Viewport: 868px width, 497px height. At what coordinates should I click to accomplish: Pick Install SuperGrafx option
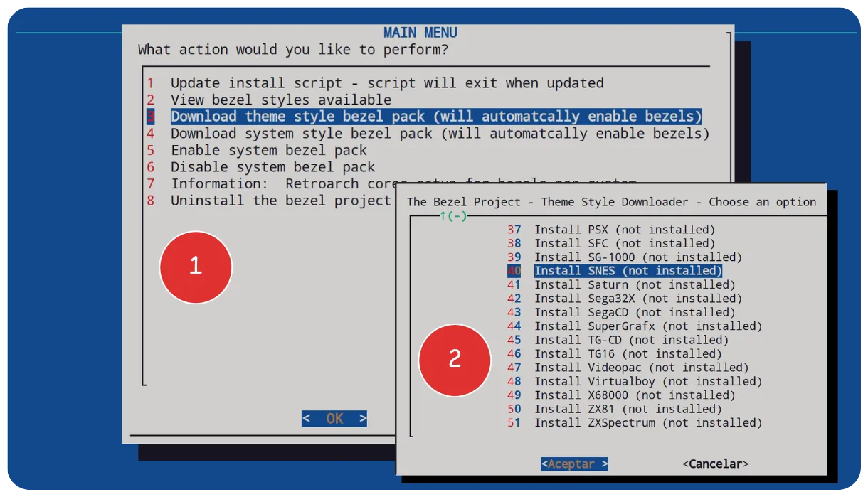[x=647, y=326]
